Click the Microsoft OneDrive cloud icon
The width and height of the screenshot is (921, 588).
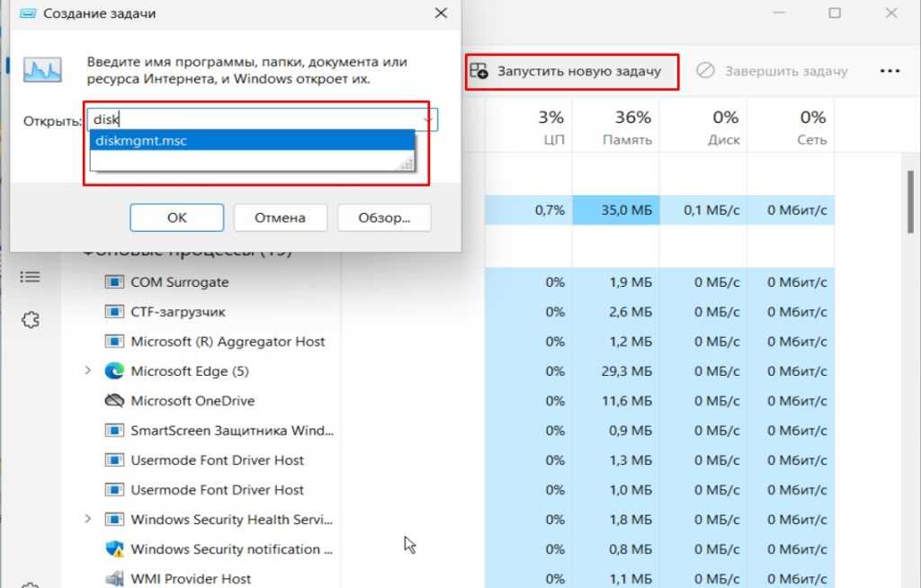point(114,401)
